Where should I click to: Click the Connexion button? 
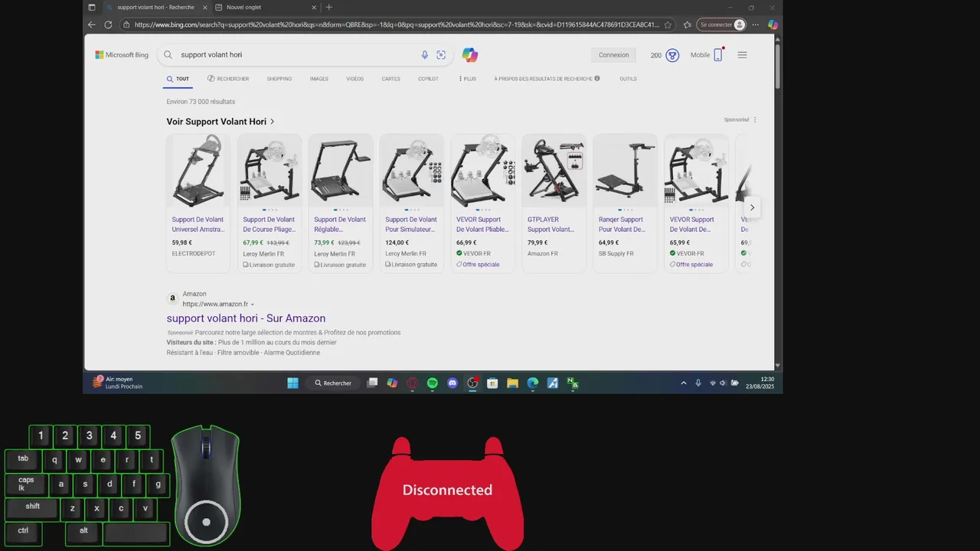[x=614, y=55]
